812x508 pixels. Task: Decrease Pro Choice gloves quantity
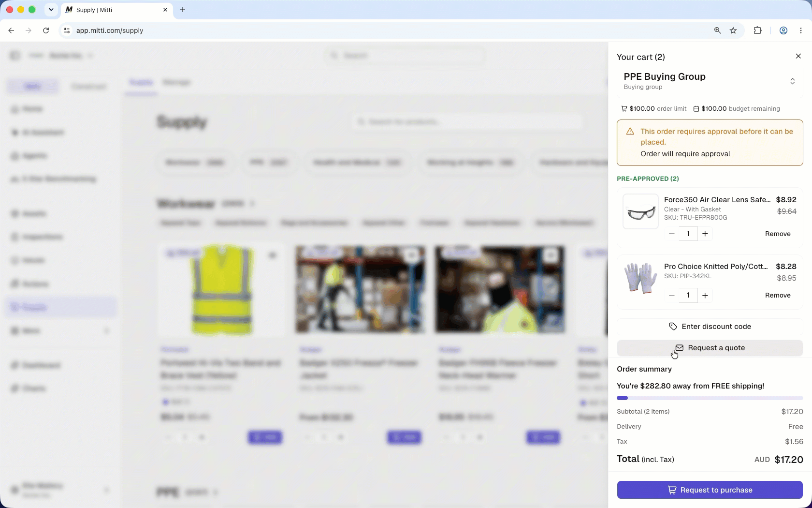[671, 295]
